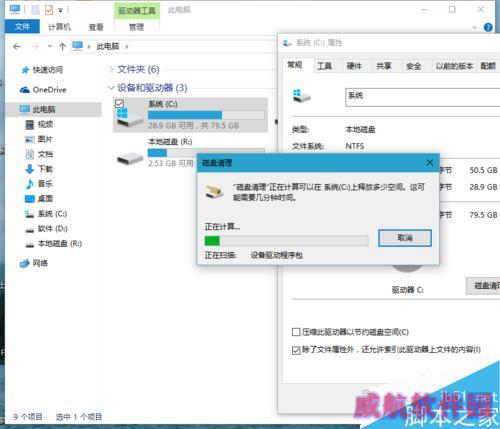Open OneDrive cloud icon in sidebar
This screenshot has height=429, width=500.
point(25,90)
